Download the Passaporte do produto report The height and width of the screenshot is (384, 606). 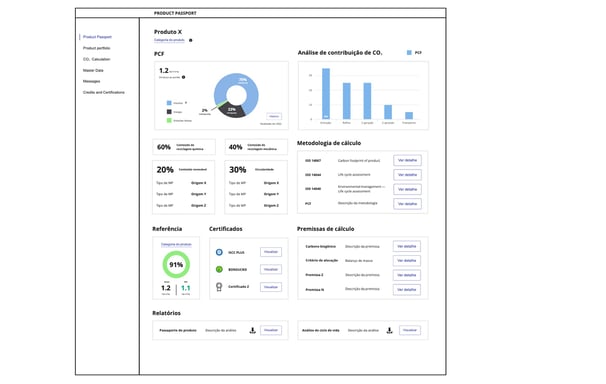pyautogui.click(x=252, y=330)
